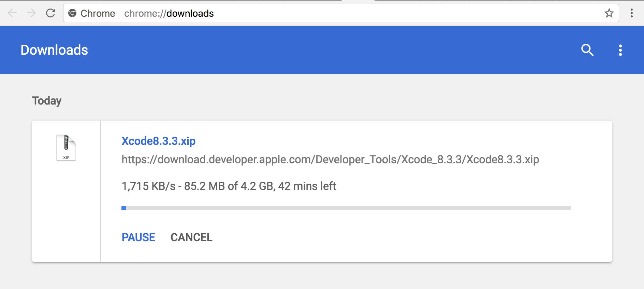
Task: Expand the Chrome customization menu
Action: (x=631, y=13)
